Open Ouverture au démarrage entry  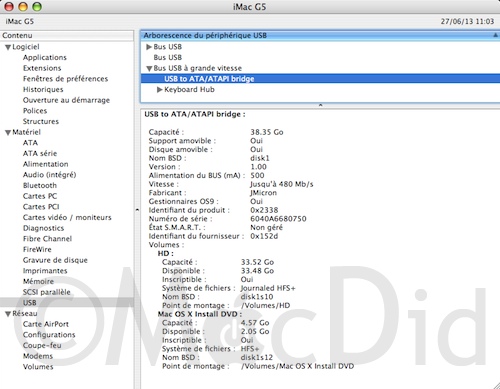(x=66, y=100)
